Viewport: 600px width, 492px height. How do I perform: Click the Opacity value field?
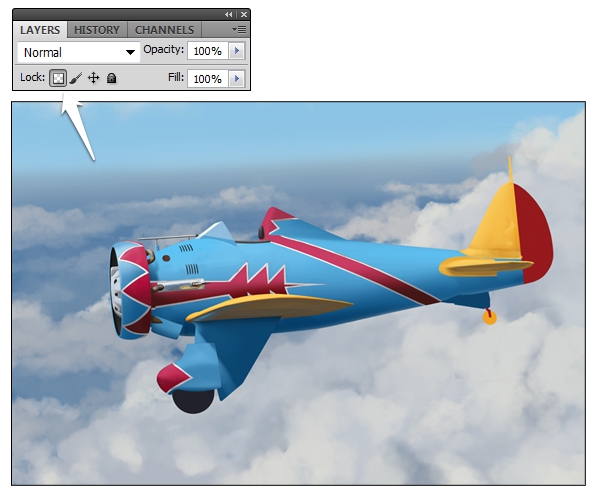[x=208, y=51]
